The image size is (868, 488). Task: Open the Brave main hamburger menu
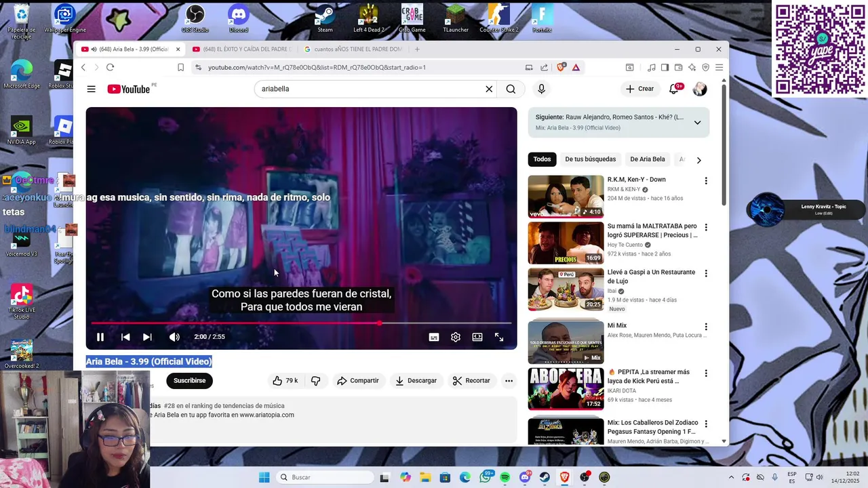tap(719, 67)
